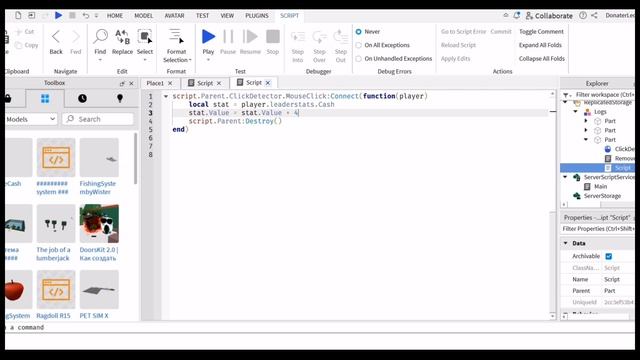Viewport: 640px width, 360px height.
Task: Click Reload Script
Action: (x=458, y=45)
